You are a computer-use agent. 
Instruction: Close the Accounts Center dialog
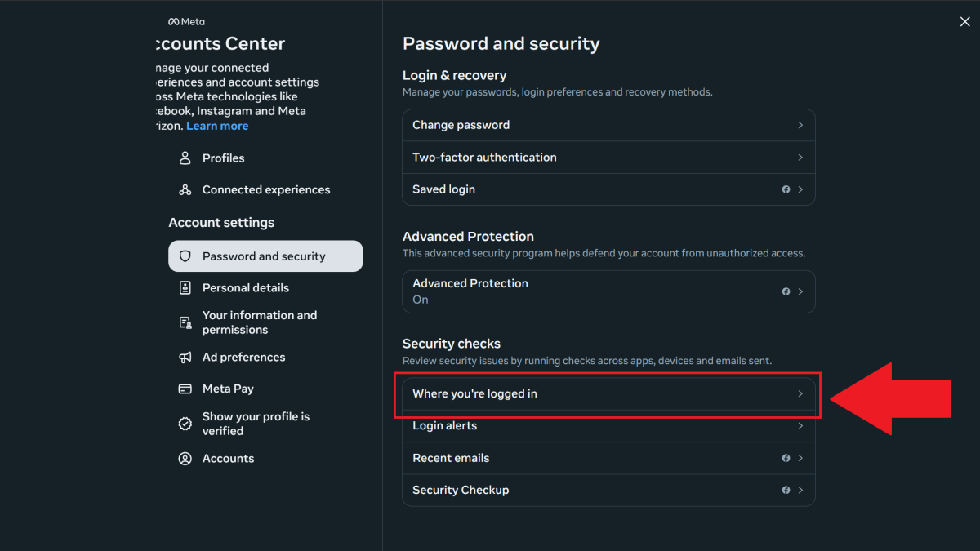pyautogui.click(x=964, y=22)
